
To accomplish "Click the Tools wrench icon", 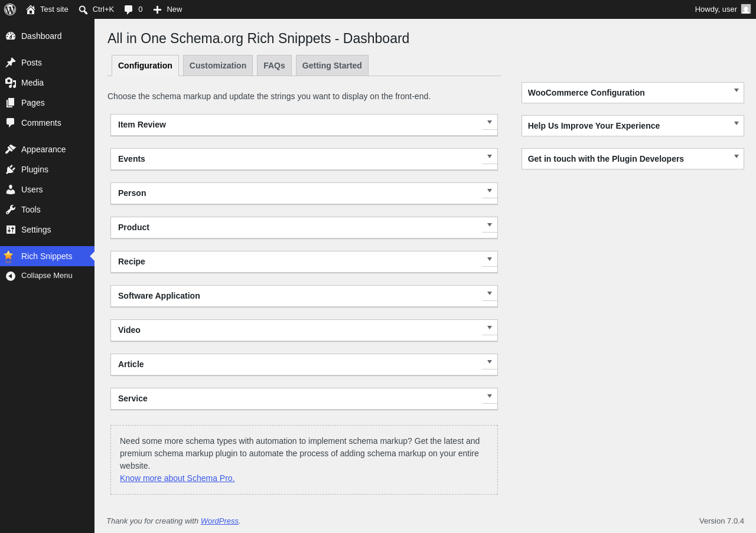I will tap(11, 210).
